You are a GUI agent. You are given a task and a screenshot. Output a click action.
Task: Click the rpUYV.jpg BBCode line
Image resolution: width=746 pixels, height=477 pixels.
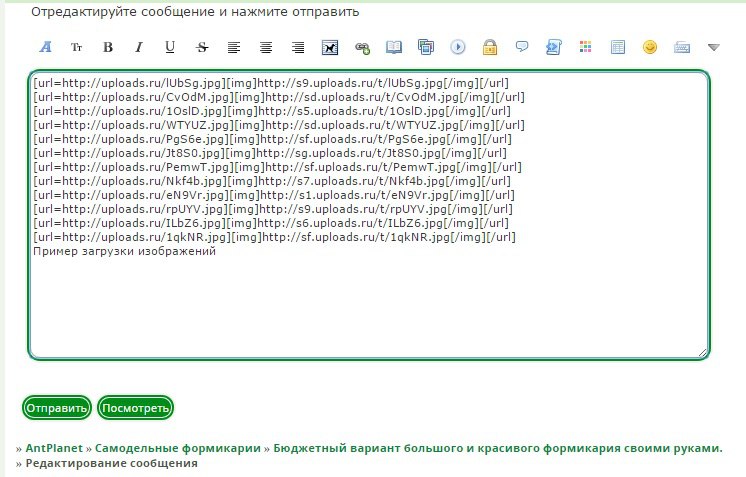pos(273,209)
